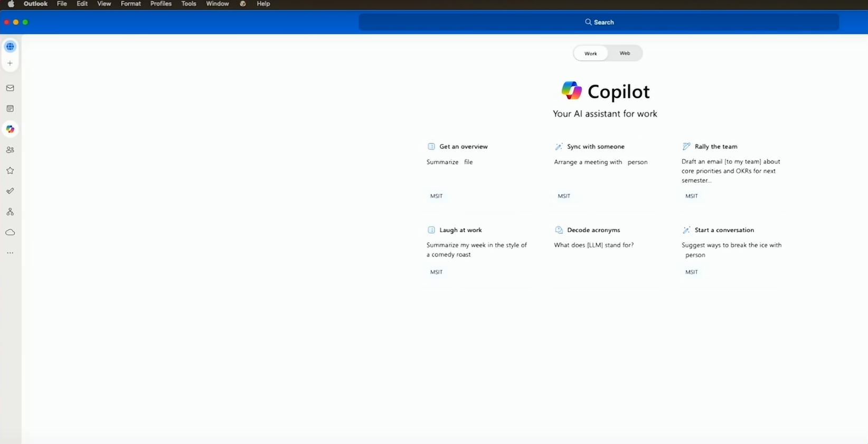The width and height of the screenshot is (868, 444).
Task: Show more apps via ellipsis icon
Action: click(x=10, y=253)
